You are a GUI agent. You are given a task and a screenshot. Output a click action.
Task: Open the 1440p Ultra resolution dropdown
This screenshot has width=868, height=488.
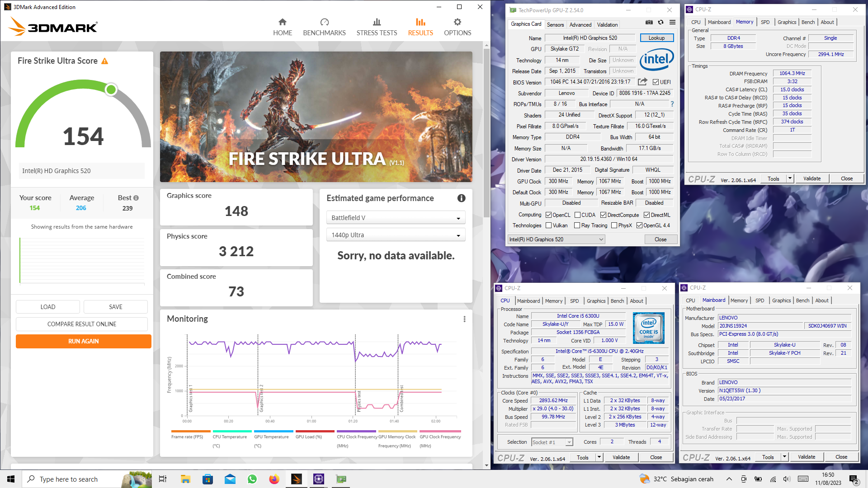(396, 235)
